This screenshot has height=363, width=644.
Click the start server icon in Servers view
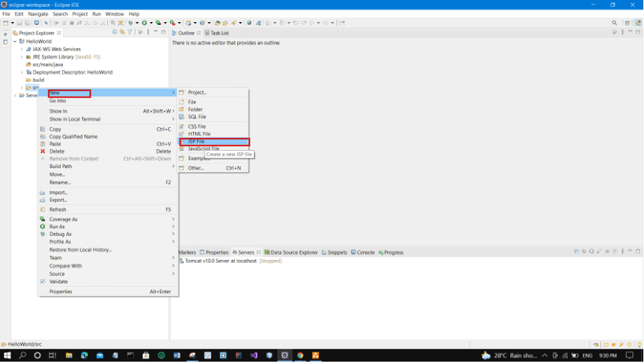click(591, 251)
